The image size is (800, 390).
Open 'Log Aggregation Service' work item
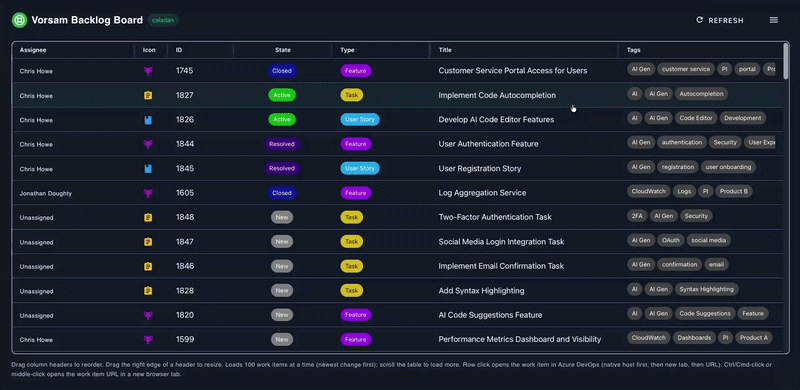point(482,193)
